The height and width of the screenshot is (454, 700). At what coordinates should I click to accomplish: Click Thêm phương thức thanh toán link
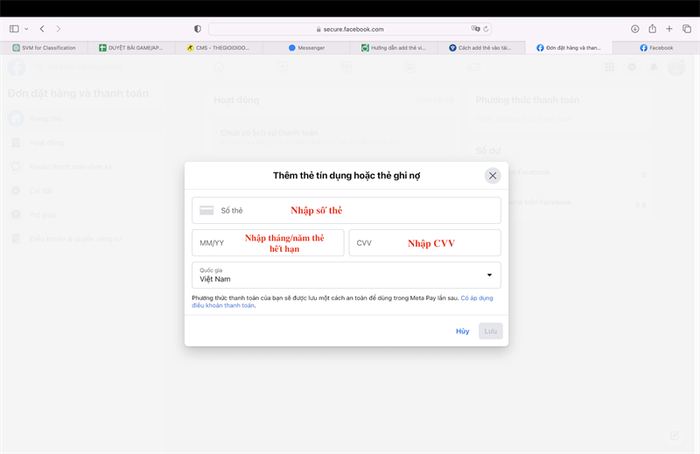point(523,119)
